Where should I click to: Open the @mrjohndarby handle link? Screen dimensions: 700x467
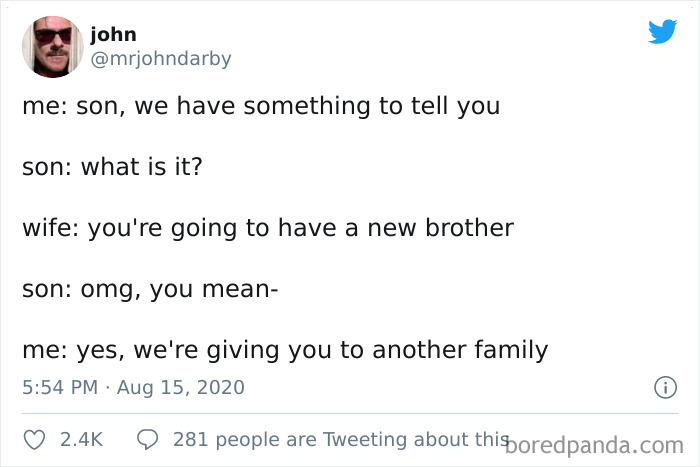160,58
